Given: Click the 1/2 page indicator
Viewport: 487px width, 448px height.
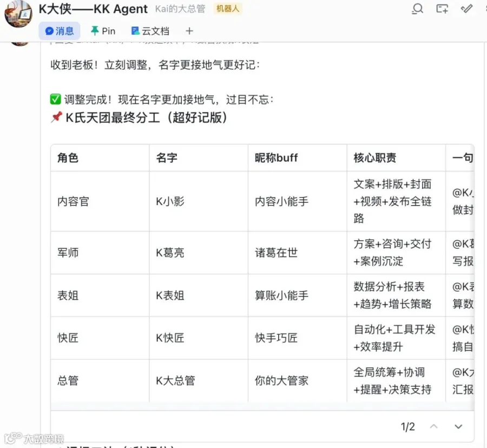Looking at the screenshot, I should 407,426.
